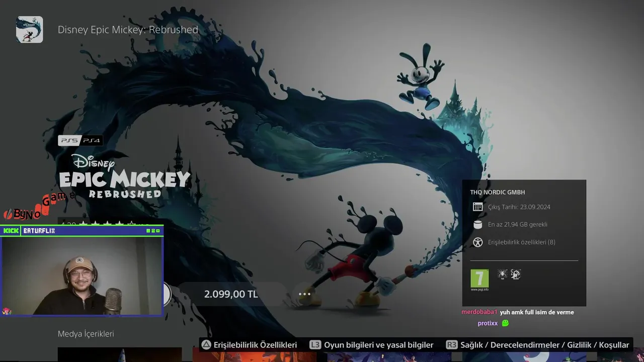This screenshot has height=362, width=644.
Task: Open Erişilebilirlik özellikleri (8) in info panel
Action: [522, 242]
